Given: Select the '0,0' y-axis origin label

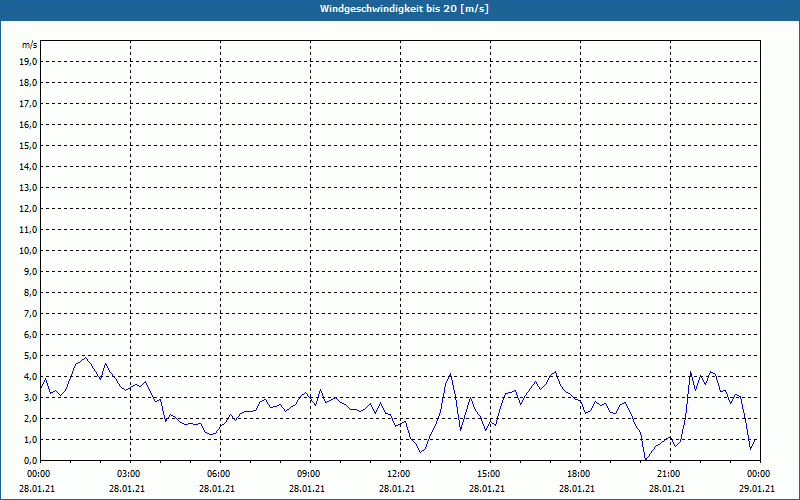Looking at the screenshot, I should 30,460.
